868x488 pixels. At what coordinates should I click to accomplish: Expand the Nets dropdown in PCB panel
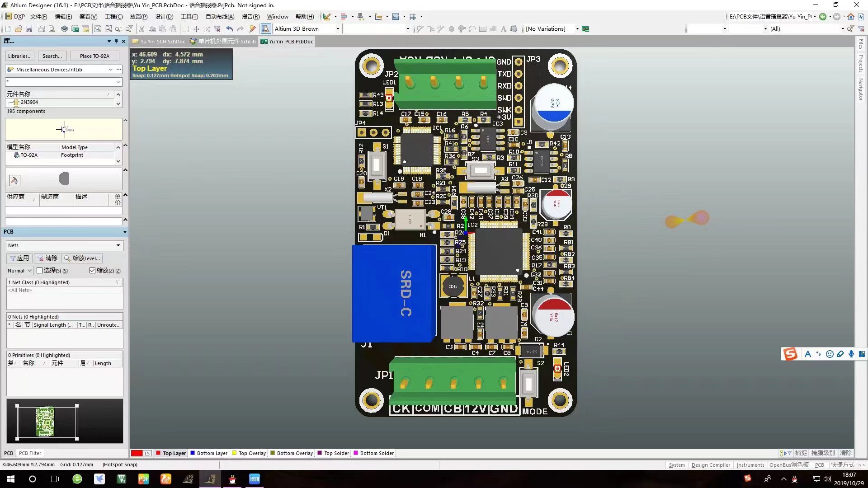(118, 245)
